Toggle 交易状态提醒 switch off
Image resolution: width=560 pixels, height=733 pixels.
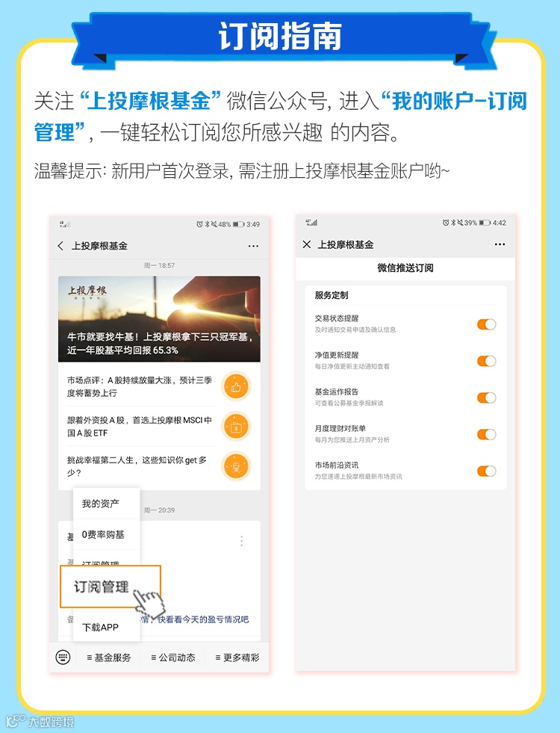click(486, 324)
